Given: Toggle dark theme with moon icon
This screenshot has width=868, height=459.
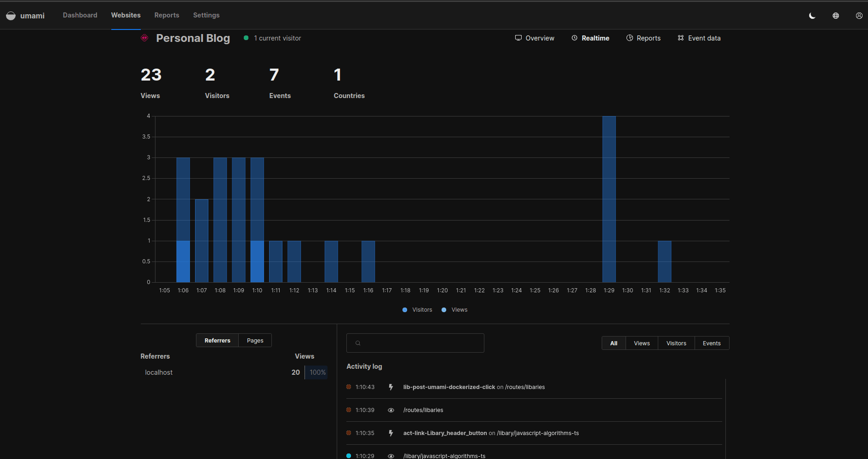Looking at the screenshot, I should [x=812, y=16].
